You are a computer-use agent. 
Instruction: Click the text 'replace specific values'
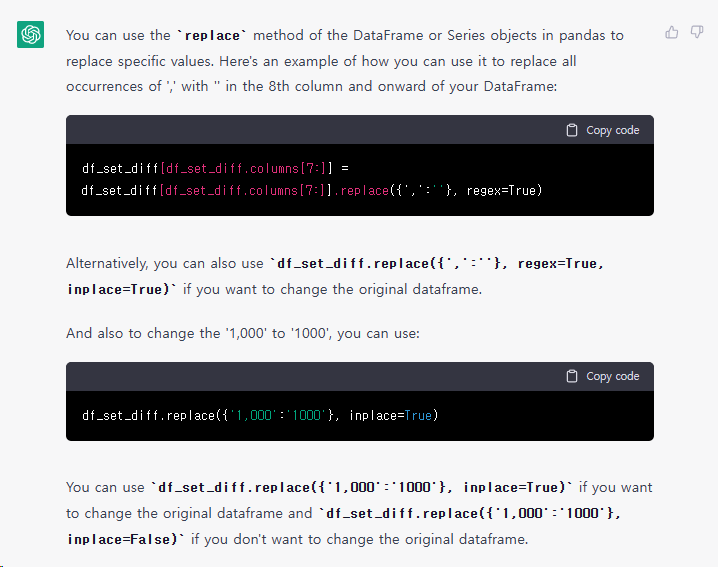pos(140,61)
